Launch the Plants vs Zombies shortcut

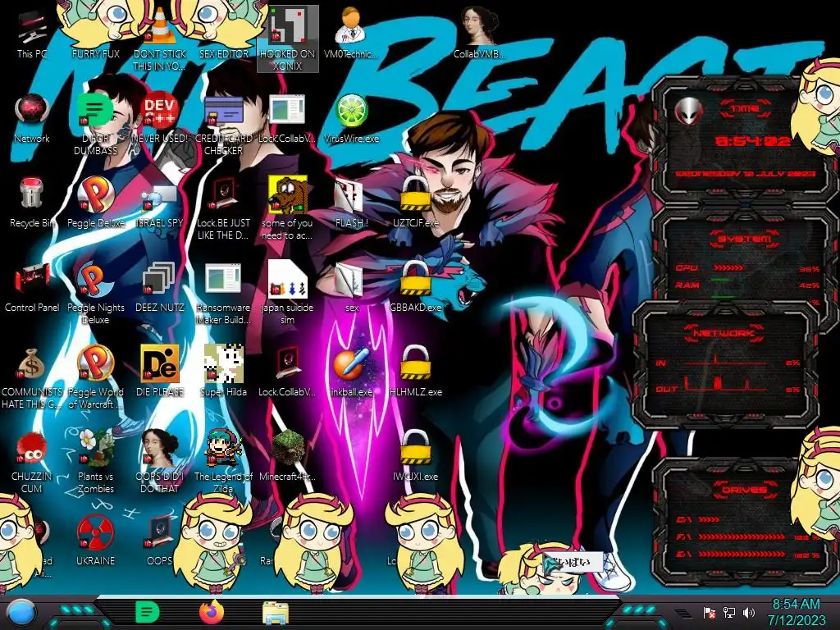tap(96, 462)
